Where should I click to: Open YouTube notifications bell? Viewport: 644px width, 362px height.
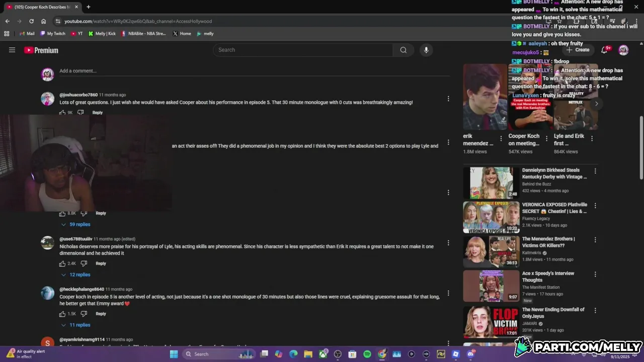[604, 50]
